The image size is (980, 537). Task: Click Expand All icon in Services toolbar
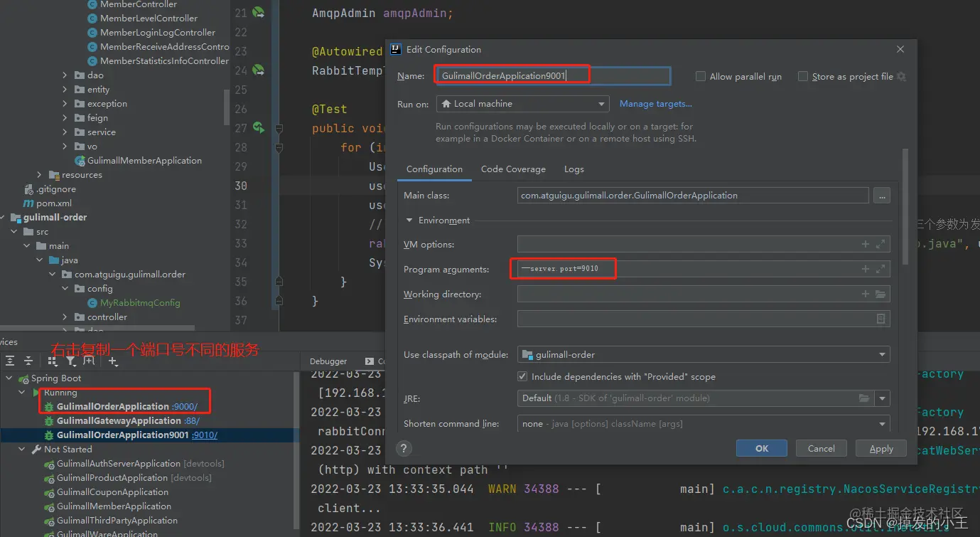coord(10,361)
